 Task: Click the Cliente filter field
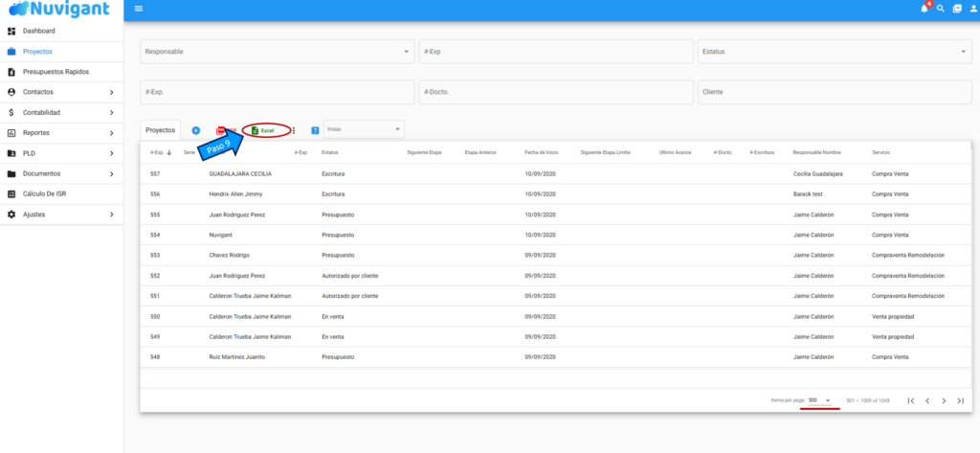point(835,92)
